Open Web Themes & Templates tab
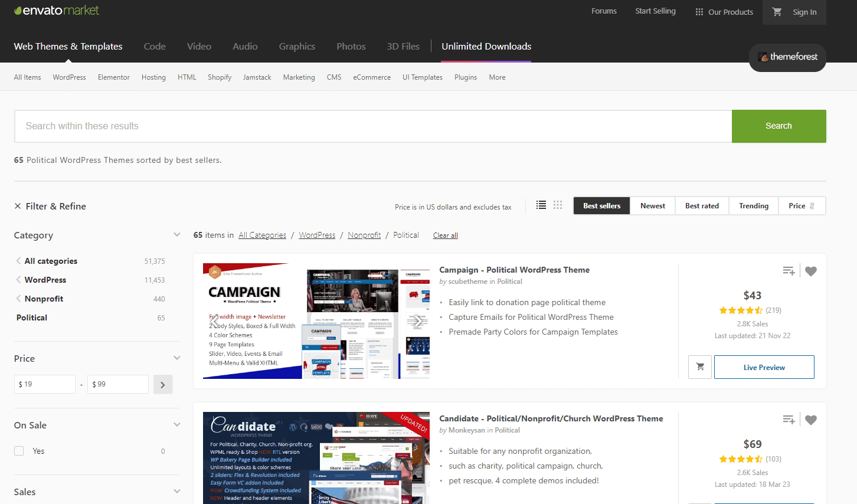Viewport: 857px width, 504px height. tap(68, 47)
